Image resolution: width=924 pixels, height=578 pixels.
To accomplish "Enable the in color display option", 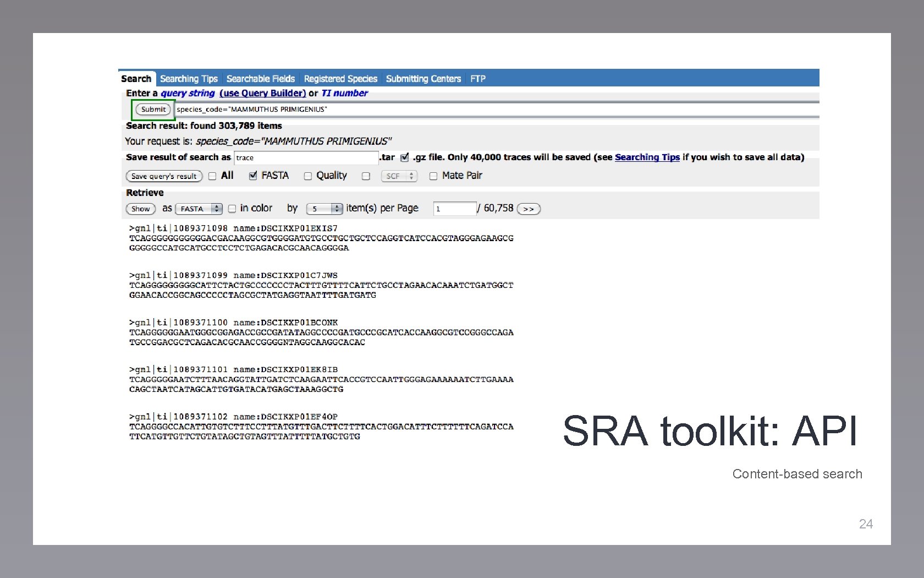I will [x=232, y=209].
